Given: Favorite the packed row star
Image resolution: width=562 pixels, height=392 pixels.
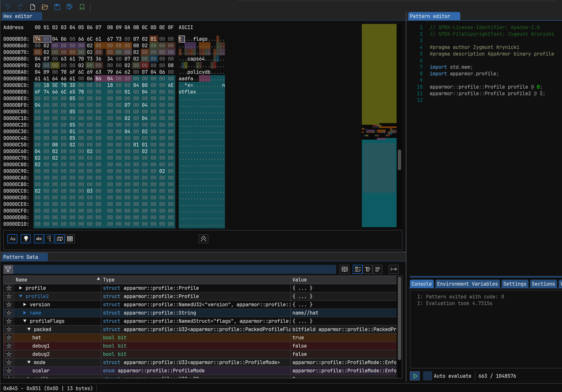Looking at the screenshot, I should 9,329.
